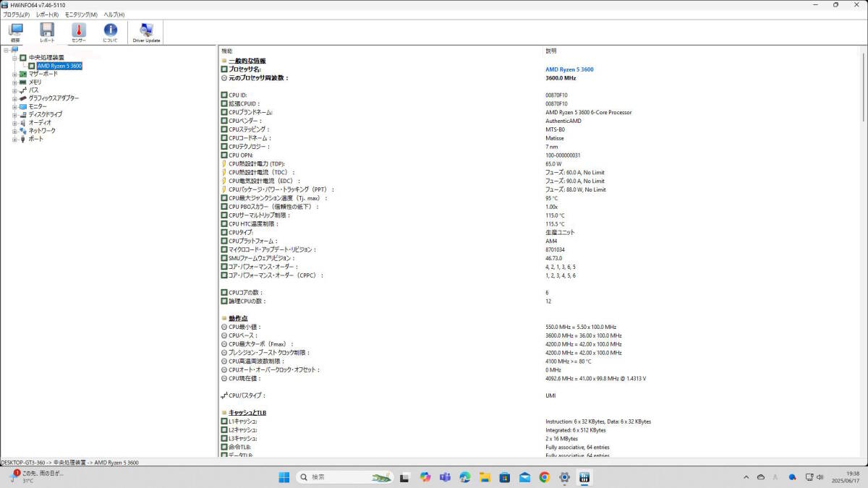Open Copilot from the taskbar
Screen dimensions: 868x488
point(425,477)
